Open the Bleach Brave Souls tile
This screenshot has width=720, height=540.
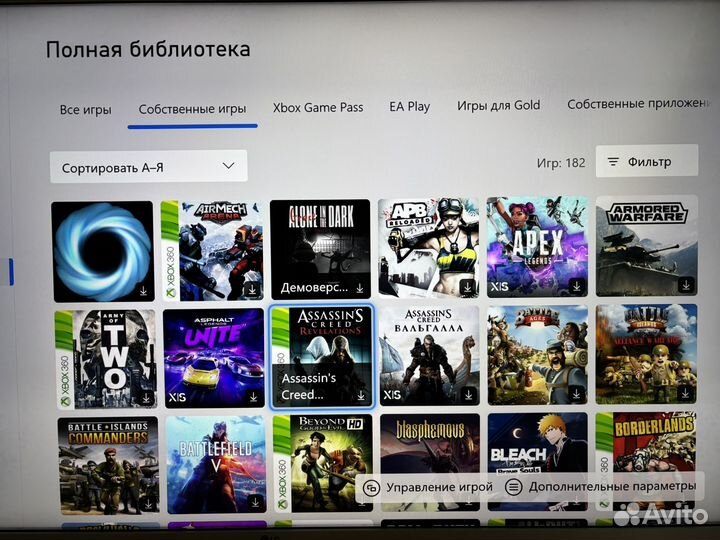pyautogui.click(x=538, y=443)
